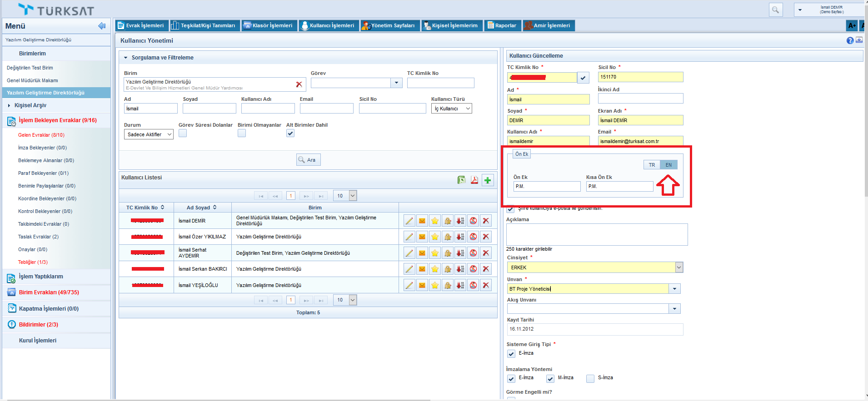Click the green plus add-user icon
The width and height of the screenshot is (868, 401).
[x=488, y=180]
